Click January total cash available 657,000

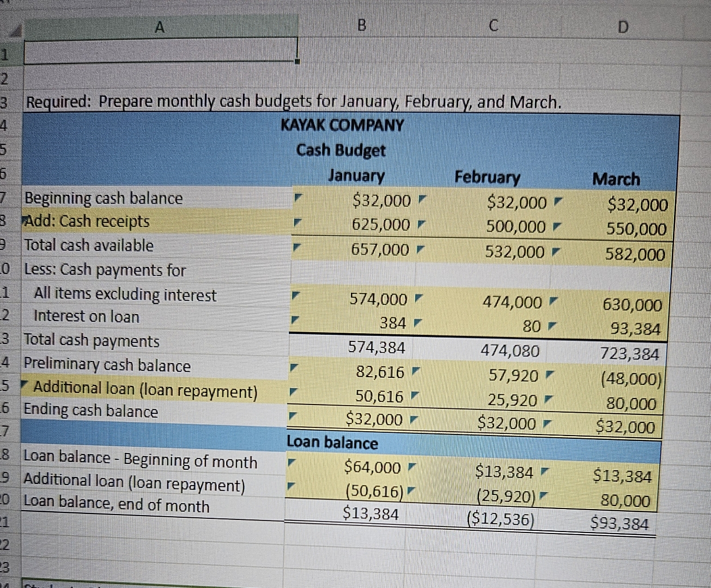380,250
